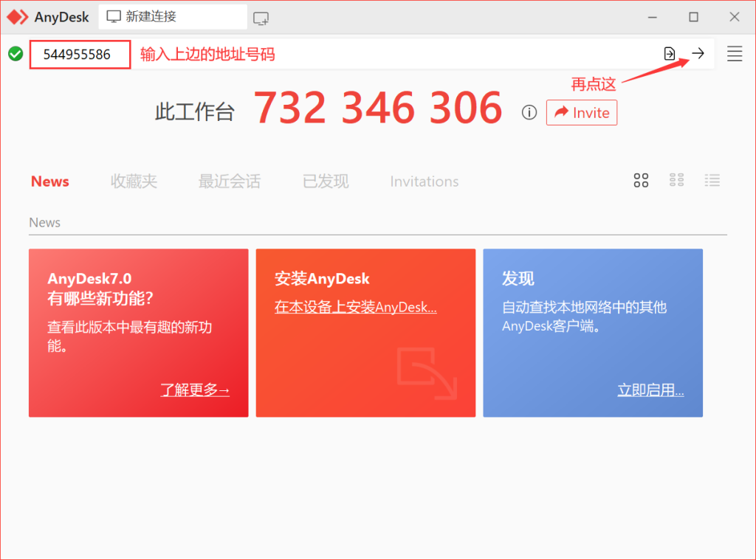Image resolution: width=756 pixels, height=560 pixels.
Task: Click the 立即启用 link
Action: 650,390
